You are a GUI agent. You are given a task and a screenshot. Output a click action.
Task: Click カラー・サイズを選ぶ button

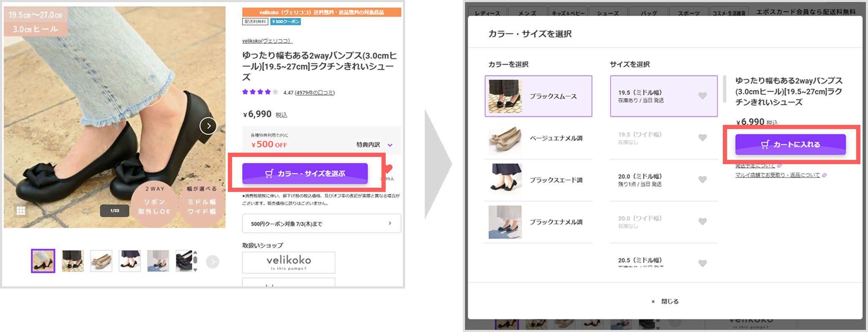click(305, 173)
